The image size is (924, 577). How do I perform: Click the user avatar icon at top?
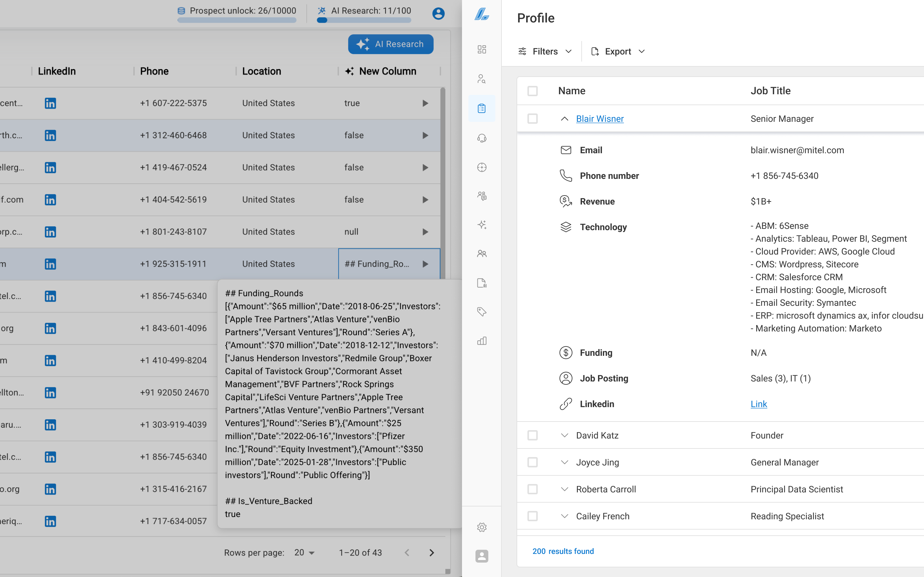(x=438, y=13)
